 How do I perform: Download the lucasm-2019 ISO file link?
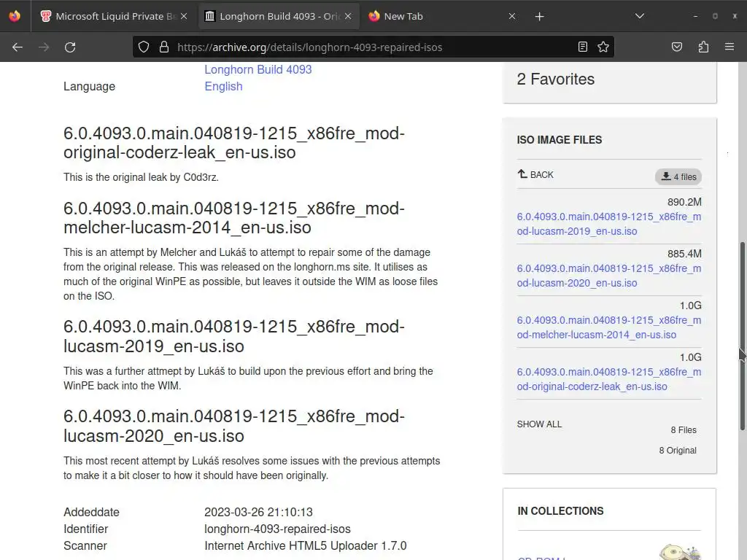coord(609,224)
